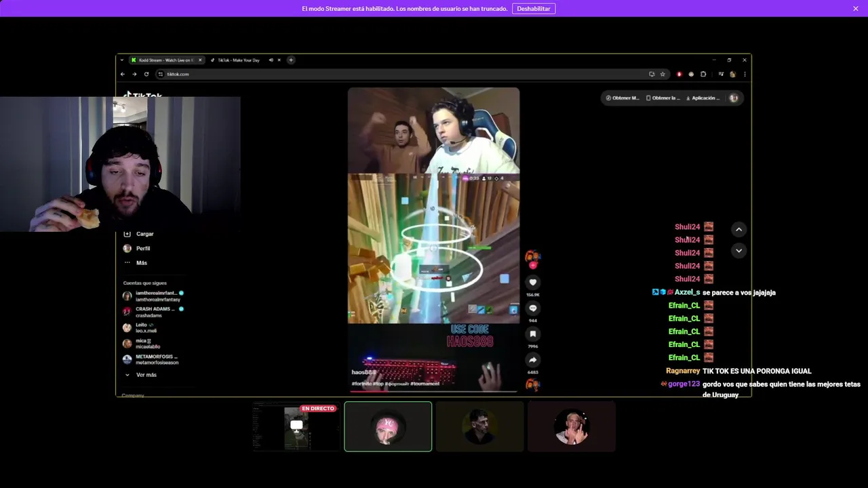Click the TikTok video player
Image resolution: width=868 pixels, height=488 pixels.
tap(434, 239)
